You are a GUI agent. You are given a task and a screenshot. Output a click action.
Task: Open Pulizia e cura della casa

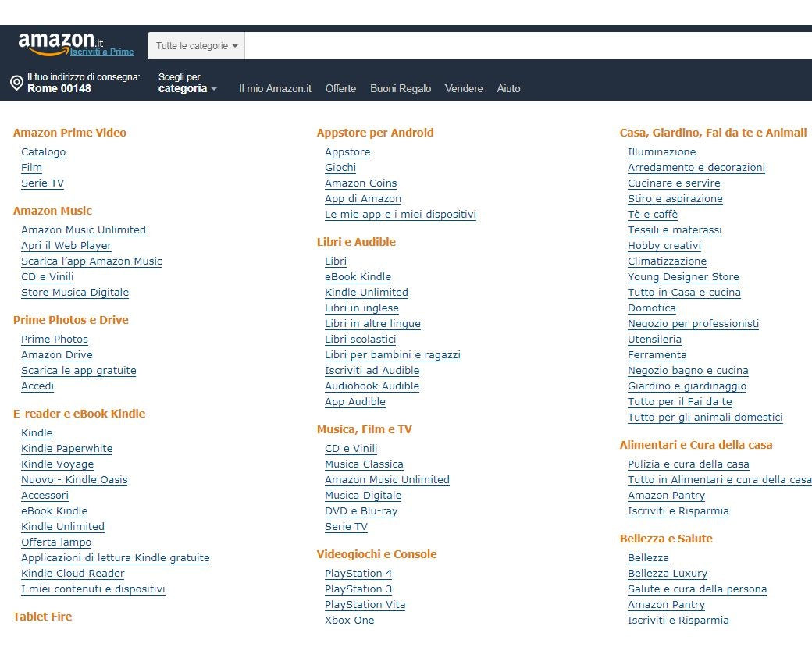pos(688,464)
